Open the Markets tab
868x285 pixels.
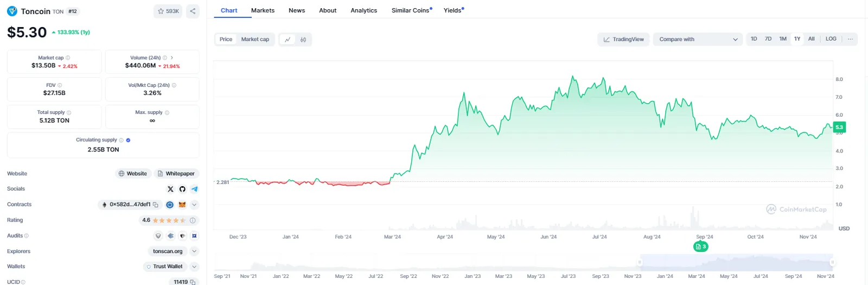[x=263, y=10]
